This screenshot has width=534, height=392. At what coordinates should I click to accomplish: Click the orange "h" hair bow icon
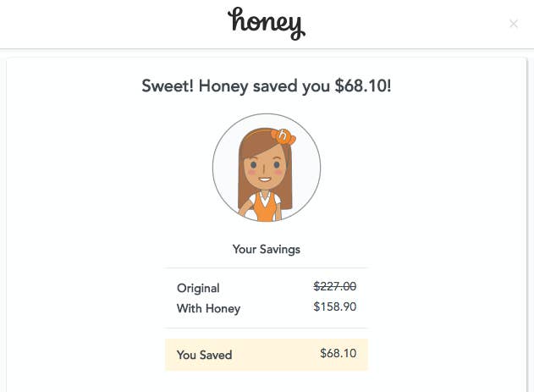[x=284, y=135]
